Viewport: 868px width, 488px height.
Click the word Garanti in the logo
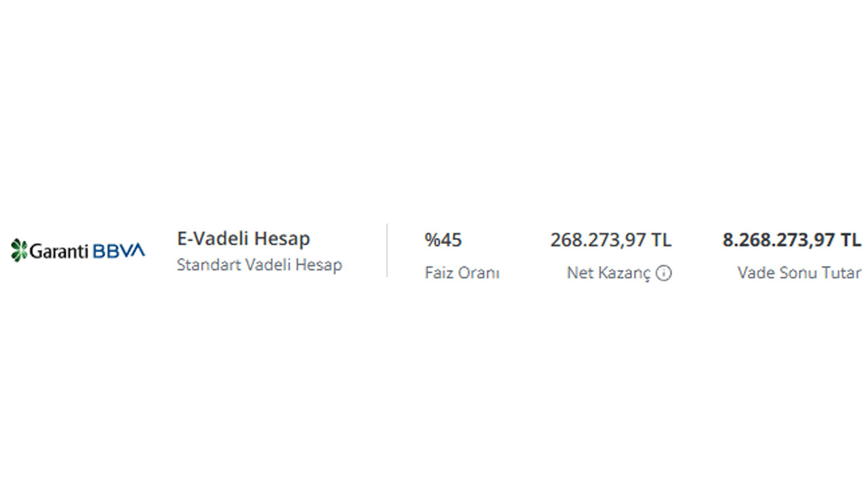click(x=59, y=251)
